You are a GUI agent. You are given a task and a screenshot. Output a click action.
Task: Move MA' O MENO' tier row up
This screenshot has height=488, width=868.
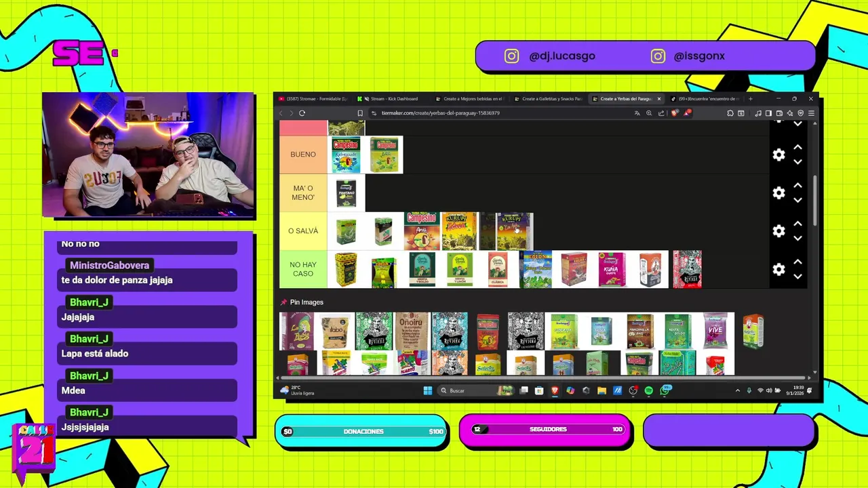(x=797, y=185)
